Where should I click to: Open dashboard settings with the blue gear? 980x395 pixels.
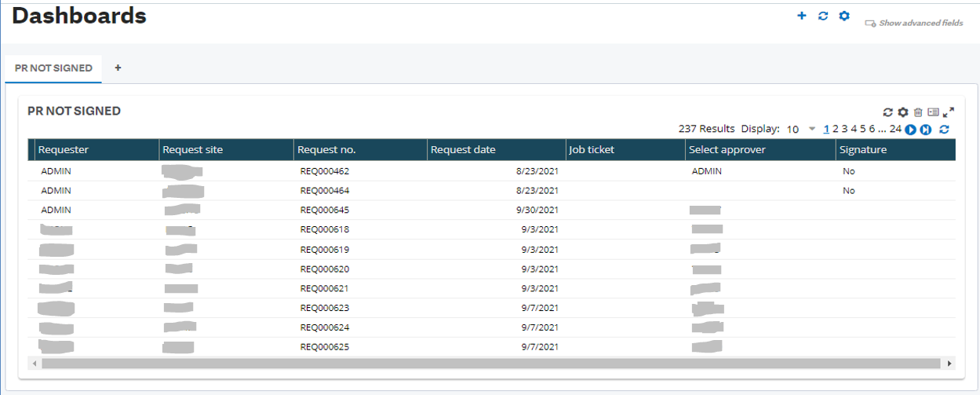click(844, 16)
